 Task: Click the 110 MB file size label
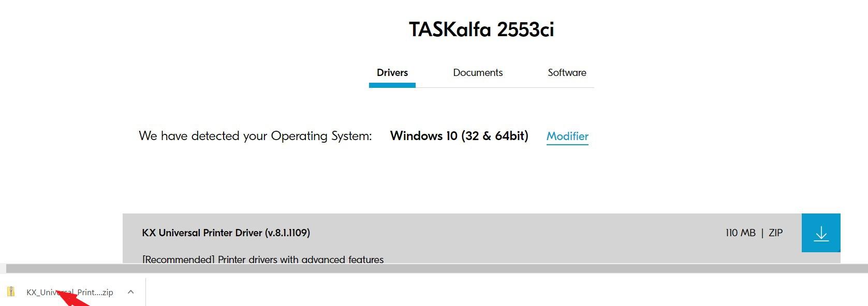click(x=740, y=233)
